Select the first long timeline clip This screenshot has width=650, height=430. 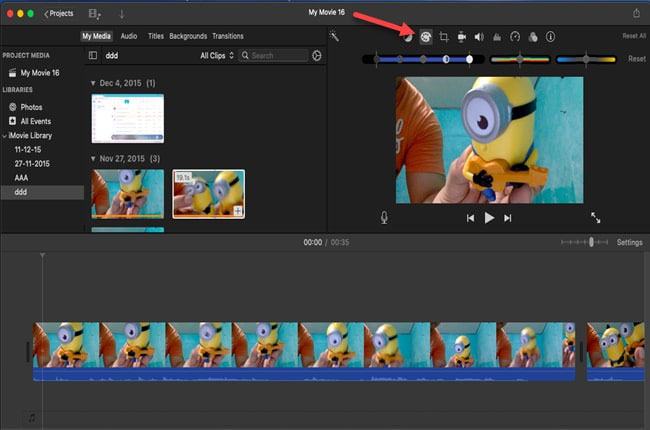[x=304, y=352]
